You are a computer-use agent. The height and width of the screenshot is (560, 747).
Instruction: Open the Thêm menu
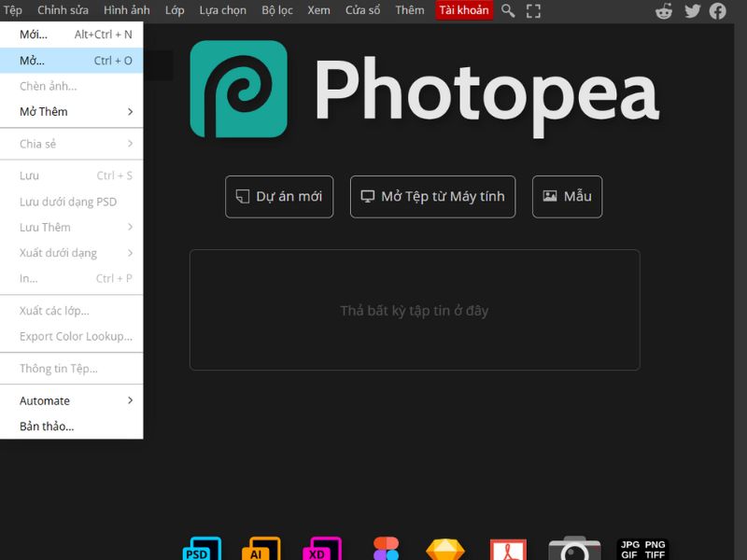410,10
